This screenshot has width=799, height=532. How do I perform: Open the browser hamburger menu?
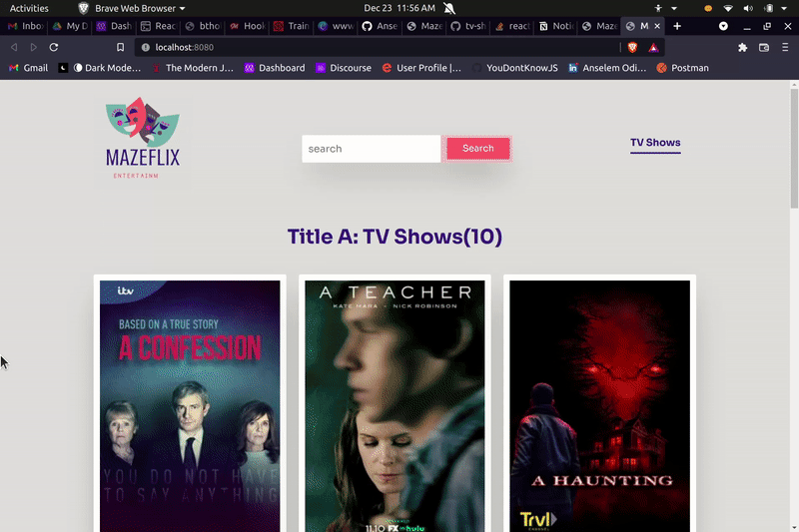coord(785,47)
